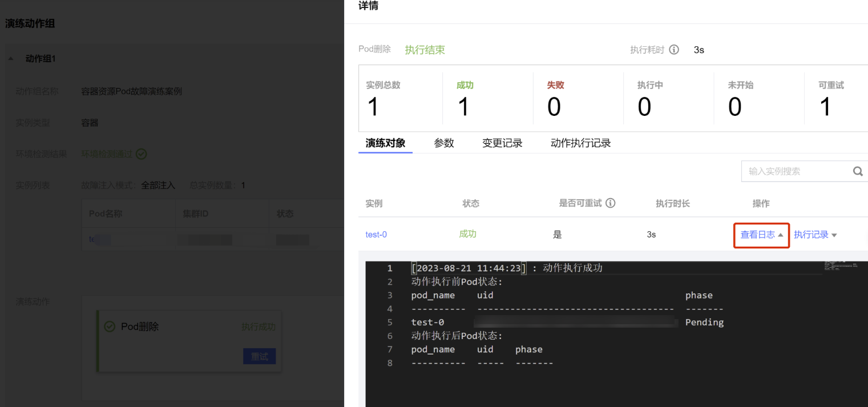This screenshot has width=868, height=407.
Task: Click the 可重试 statistic
Action: (831, 99)
